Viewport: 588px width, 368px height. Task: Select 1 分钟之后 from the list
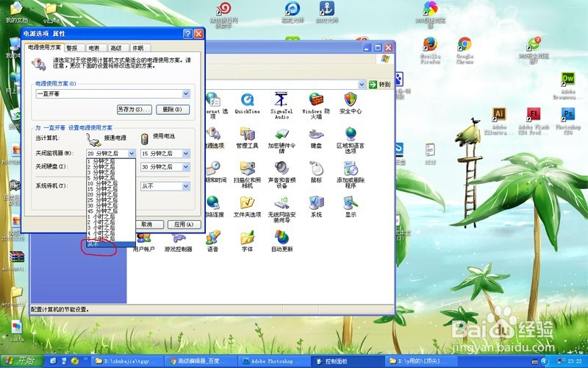(111, 161)
